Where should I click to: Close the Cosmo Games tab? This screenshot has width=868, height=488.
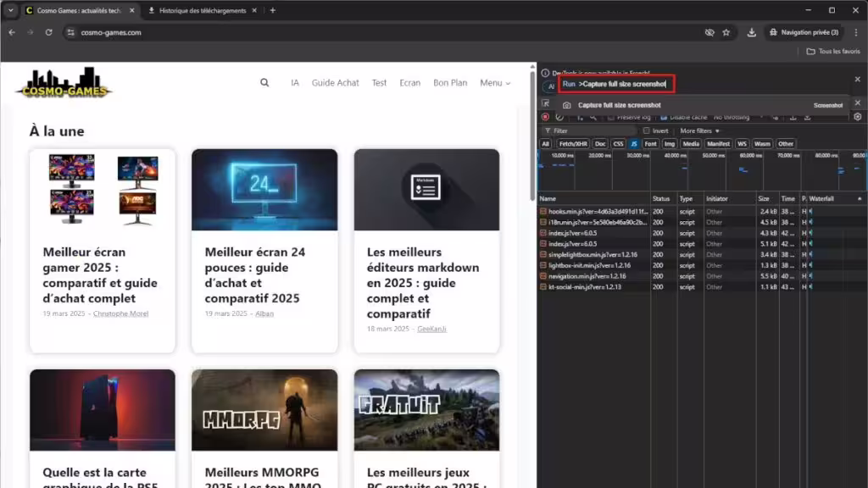[131, 10]
